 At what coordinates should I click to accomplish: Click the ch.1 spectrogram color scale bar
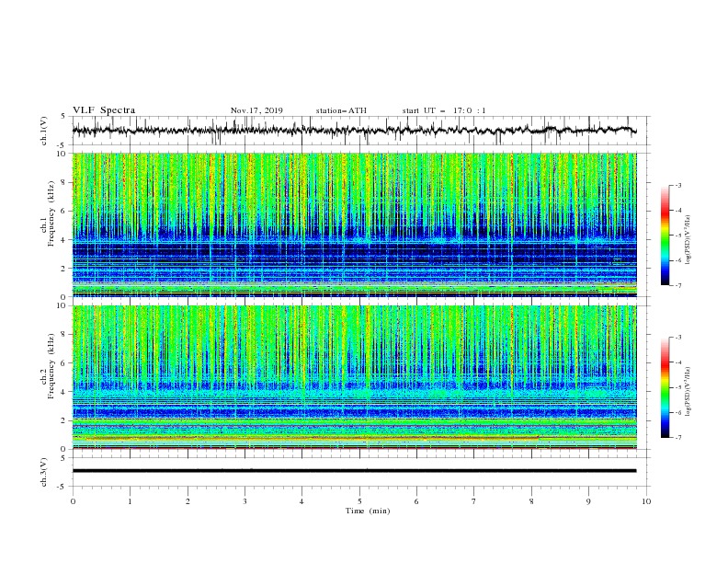[x=665, y=236]
